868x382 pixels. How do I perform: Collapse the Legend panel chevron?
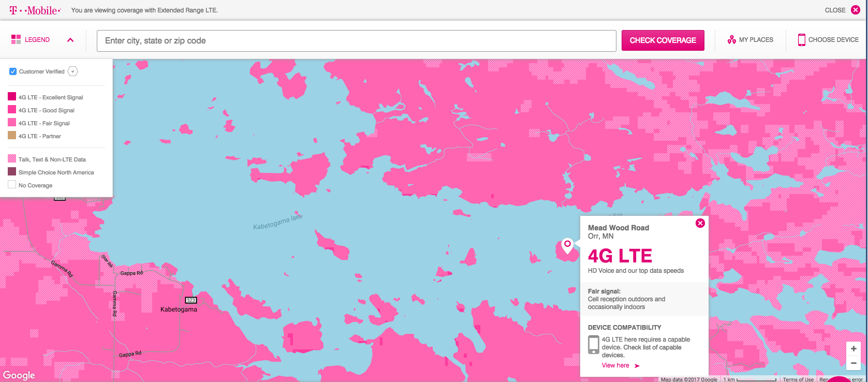(70, 40)
